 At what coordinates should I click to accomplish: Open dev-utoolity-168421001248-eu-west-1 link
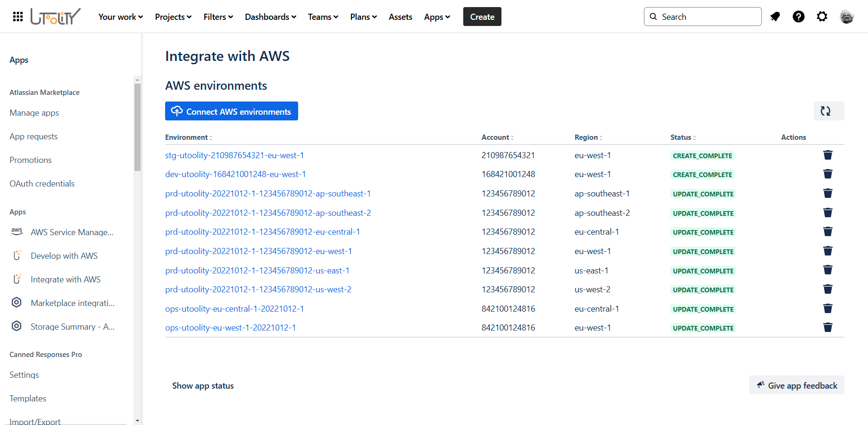pyautogui.click(x=235, y=174)
